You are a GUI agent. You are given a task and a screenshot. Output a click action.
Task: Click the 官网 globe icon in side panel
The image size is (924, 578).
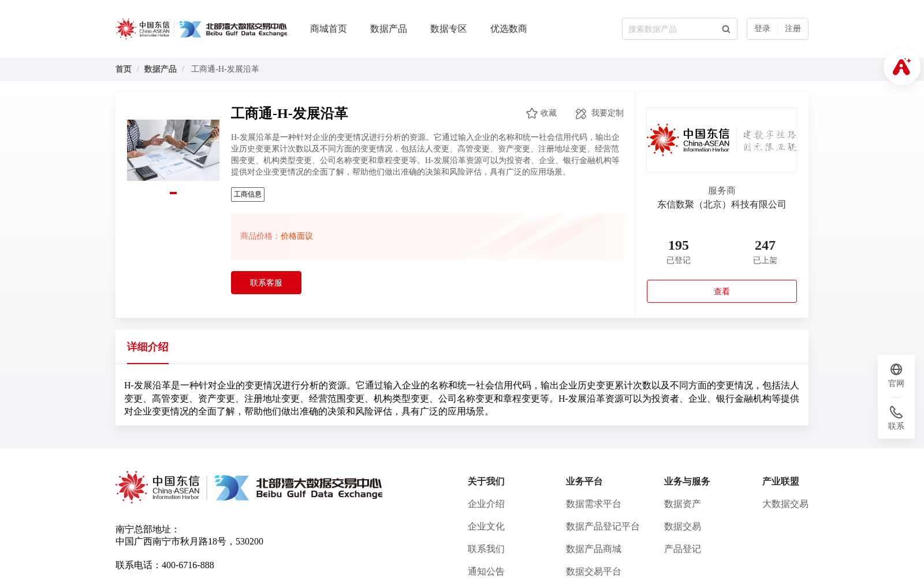pos(896,369)
